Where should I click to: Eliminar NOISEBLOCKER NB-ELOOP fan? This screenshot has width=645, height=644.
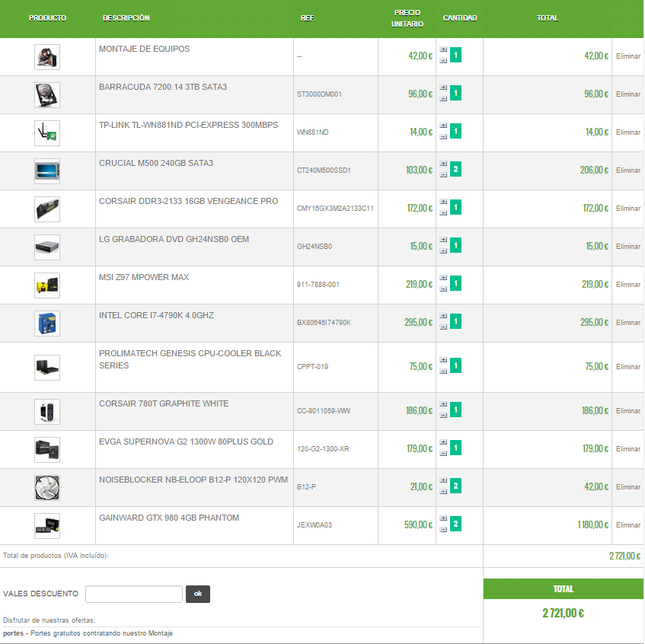(627, 487)
